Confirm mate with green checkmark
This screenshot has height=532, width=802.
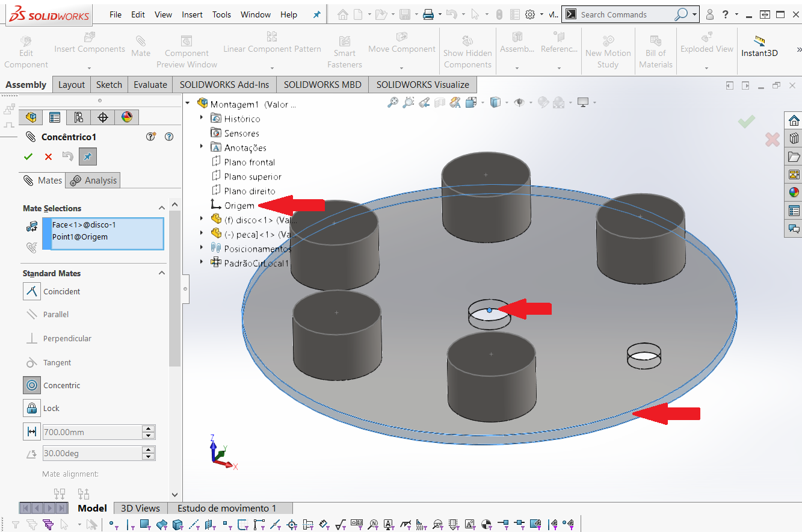tap(28, 156)
